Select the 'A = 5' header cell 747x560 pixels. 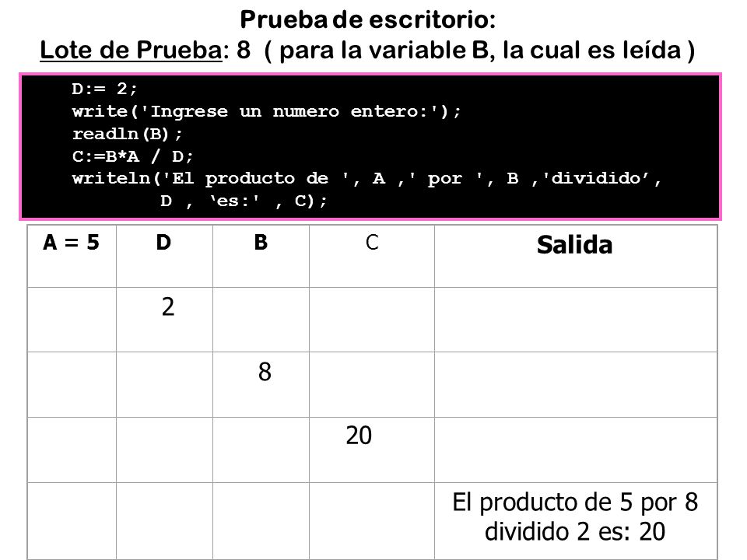tap(72, 256)
